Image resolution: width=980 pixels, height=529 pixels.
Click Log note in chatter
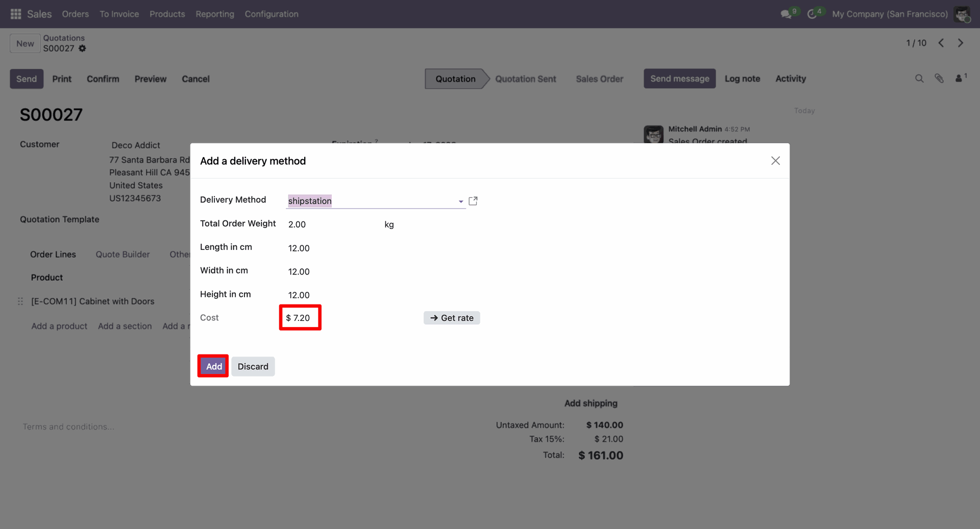point(743,79)
